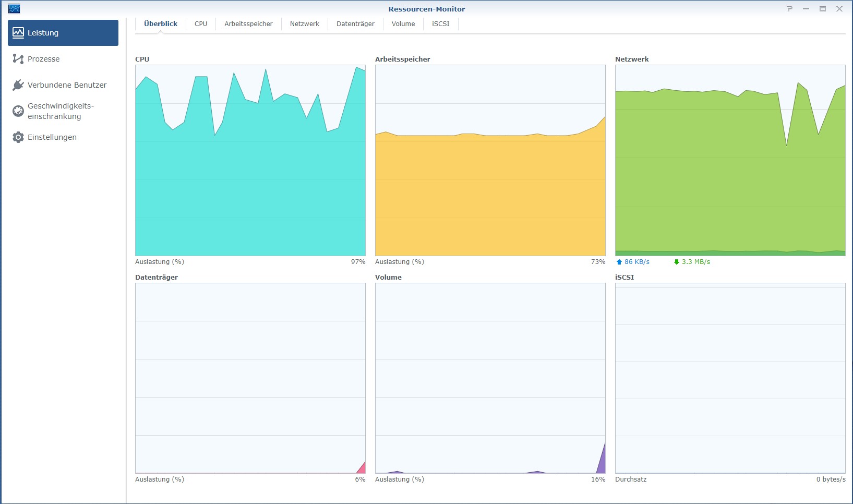The width and height of the screenshot is (853, 504).
Task: Click the CPU usage chart
Action: point(250,160)
